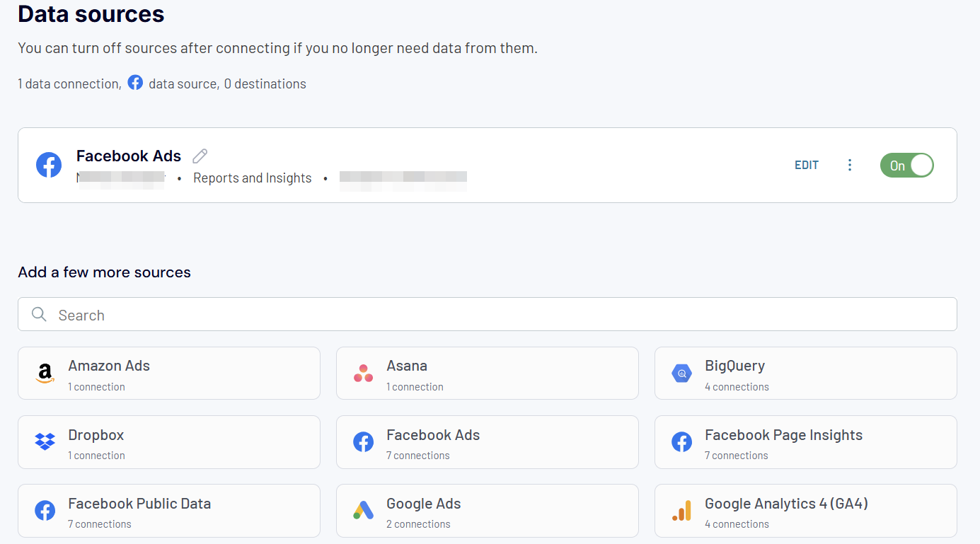Click the Facebook icon in the summary line

[135, 83]
